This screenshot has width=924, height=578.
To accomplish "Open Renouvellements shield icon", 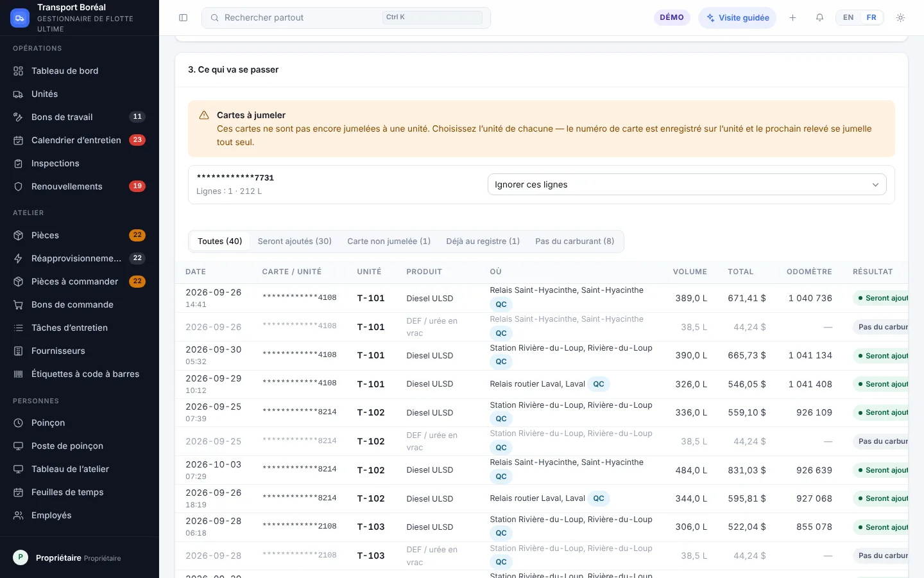I will [19, 186].
